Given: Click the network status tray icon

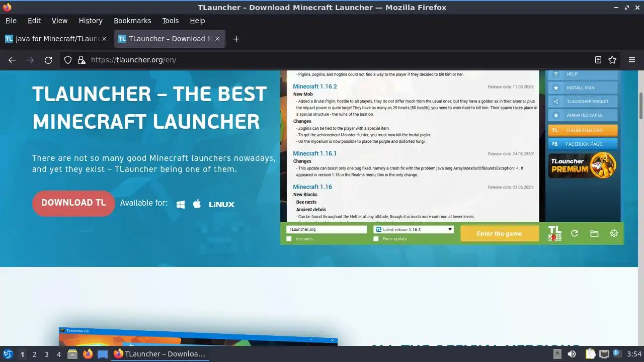Looking at the screenshot, I should coord(604,354).
